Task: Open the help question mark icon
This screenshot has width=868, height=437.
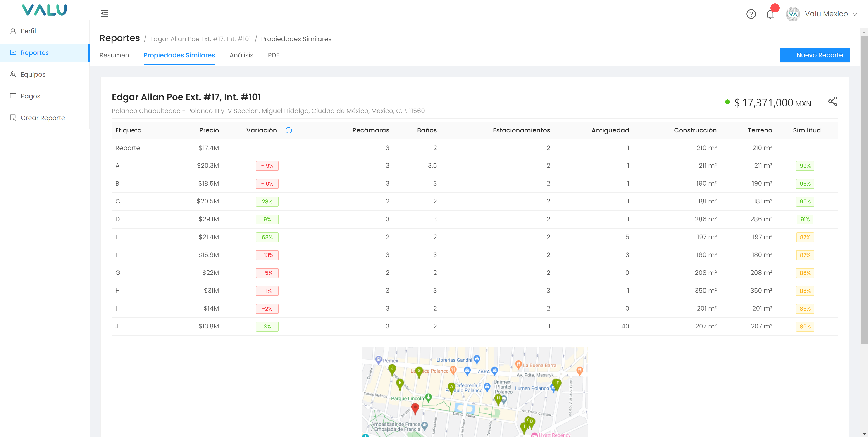Action: tap(751, 14)
